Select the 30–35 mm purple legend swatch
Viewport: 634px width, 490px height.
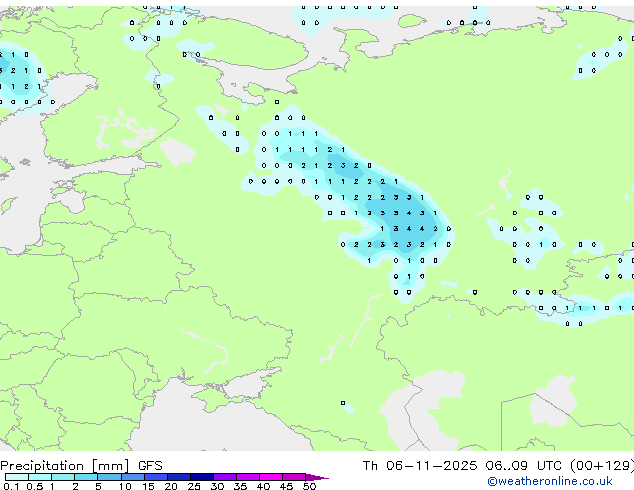[x=225, y=477]
